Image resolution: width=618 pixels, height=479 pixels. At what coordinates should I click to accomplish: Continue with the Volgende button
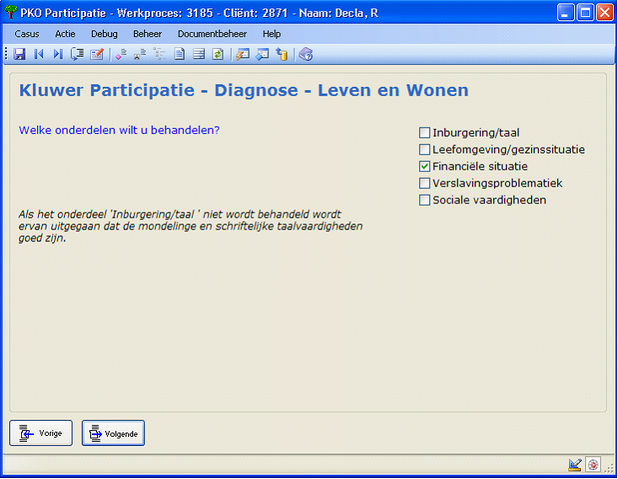coord(113,433)
